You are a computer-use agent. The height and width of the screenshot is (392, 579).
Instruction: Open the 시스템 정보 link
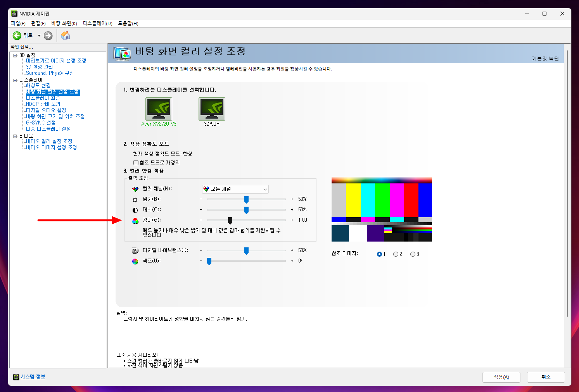click(x=33, y=377)
